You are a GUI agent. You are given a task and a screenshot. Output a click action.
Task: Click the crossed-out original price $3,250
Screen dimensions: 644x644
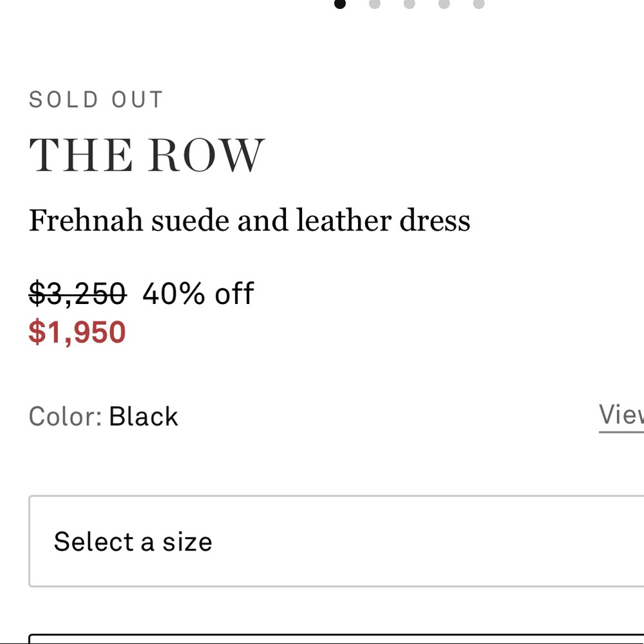pos(77,294)
